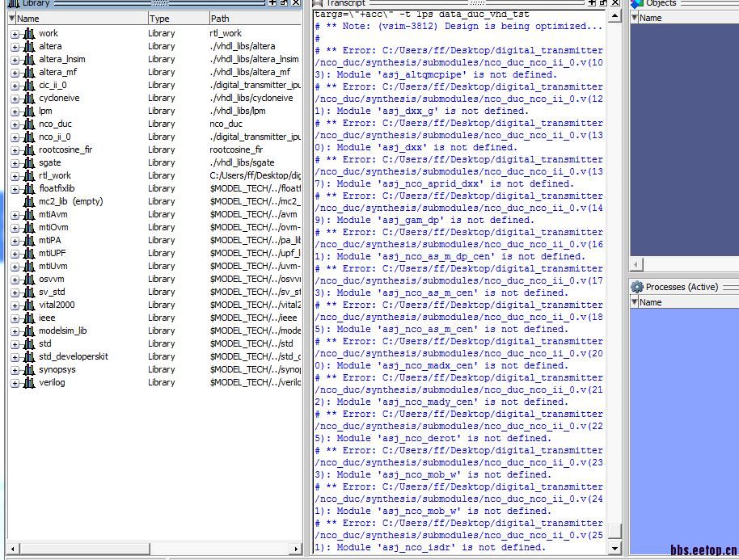Expand the altera library node
Image resolution: width=739 pixels, height=560 pixels.
coord(15,47)
